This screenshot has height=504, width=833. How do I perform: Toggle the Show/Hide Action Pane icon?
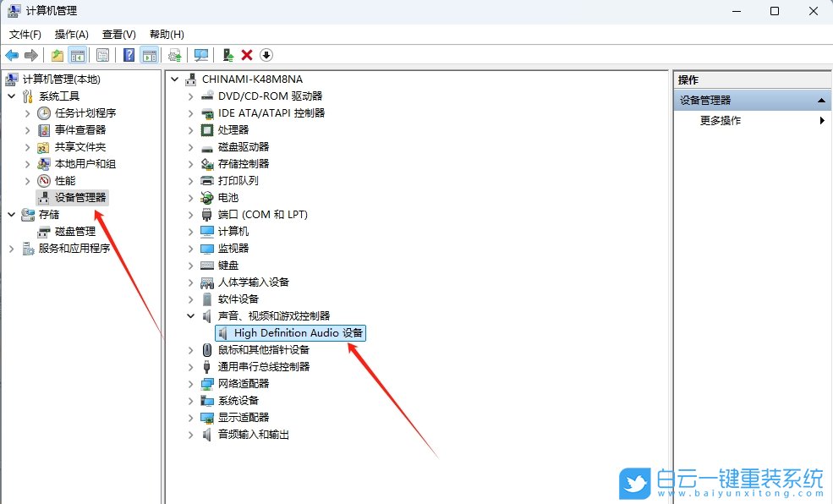(x=150, y=54)
